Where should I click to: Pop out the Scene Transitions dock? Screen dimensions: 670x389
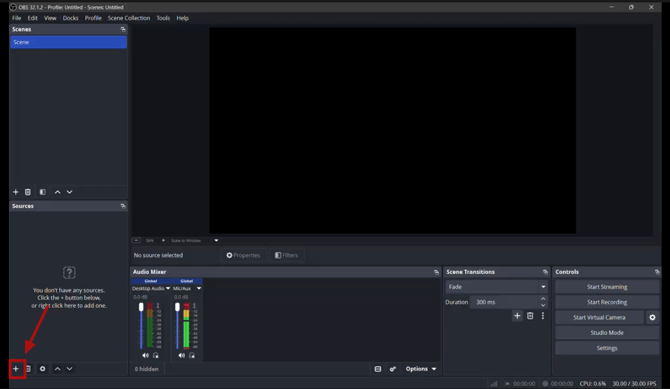click(545, 272)
